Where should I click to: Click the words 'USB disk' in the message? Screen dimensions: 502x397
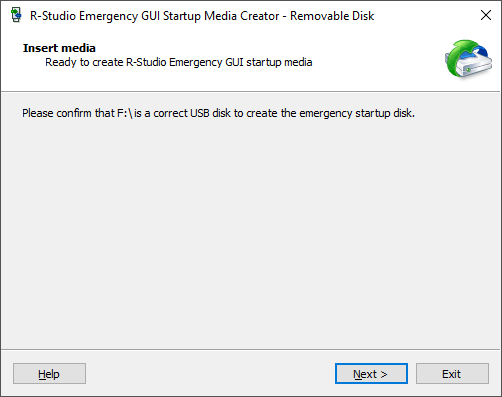tap(210, 113)
